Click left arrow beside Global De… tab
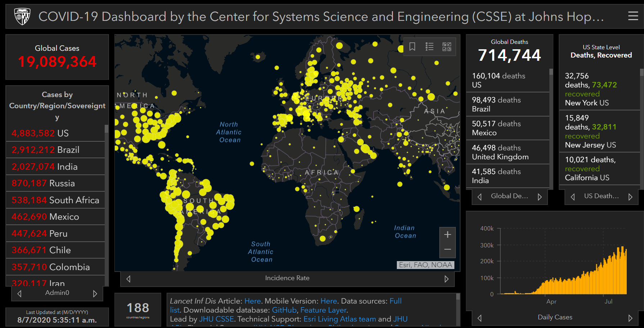Image resolution: width=644 pixels, height=328 pixels. pyautogui.click(x=480, y=197)
